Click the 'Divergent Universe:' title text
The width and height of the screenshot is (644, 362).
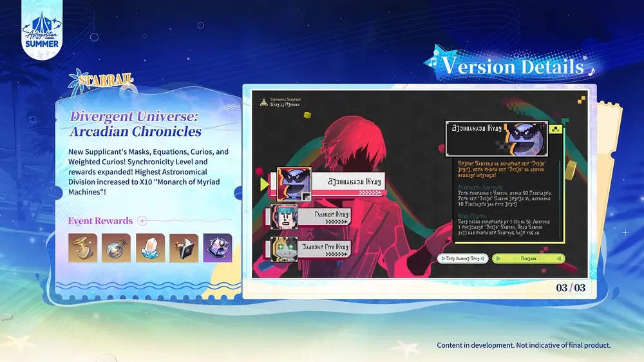click(134, 117)
